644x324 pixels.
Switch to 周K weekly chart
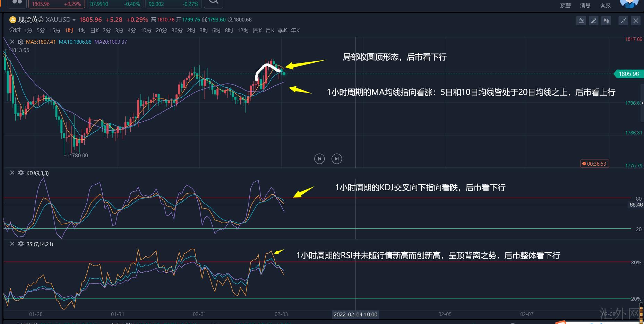(257, 30)
